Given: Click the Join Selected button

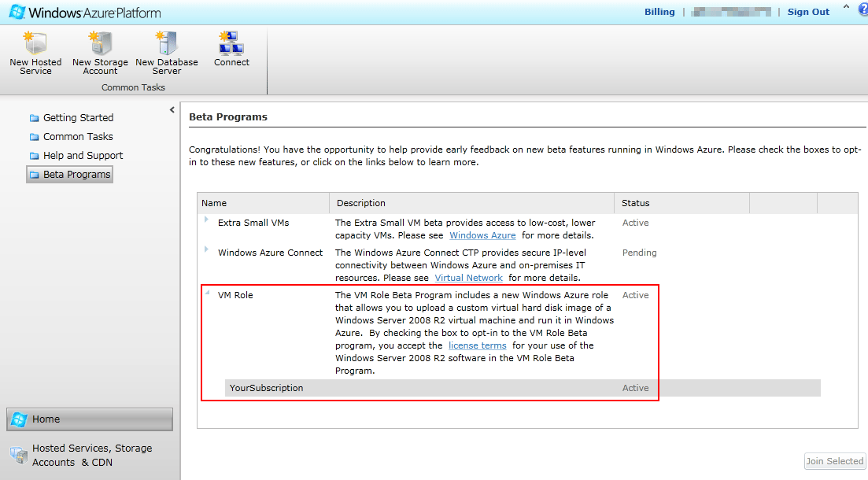Looking at the screenshot, I should [x=834, y=461].
